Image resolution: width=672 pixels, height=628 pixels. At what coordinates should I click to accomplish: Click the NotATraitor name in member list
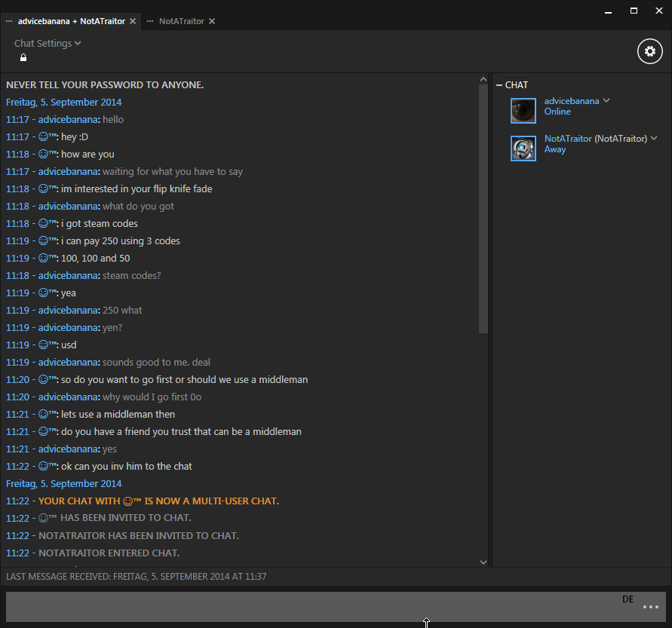(568, 139)
